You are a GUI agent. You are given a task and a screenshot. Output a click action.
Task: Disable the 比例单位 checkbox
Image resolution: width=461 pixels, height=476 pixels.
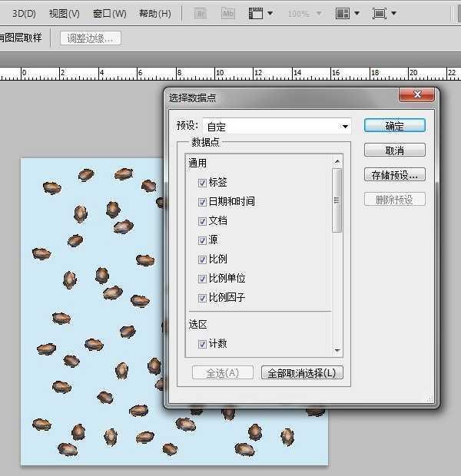coord(202,279)
